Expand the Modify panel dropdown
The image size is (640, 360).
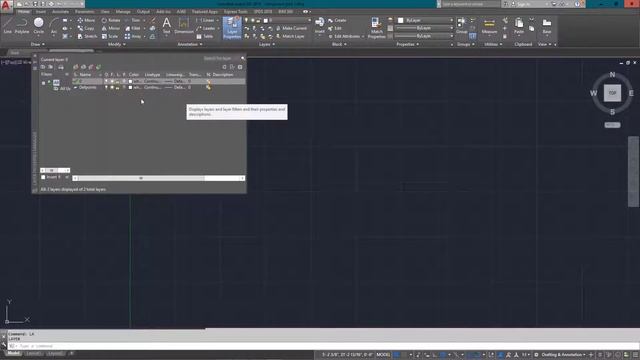point(117,44)
